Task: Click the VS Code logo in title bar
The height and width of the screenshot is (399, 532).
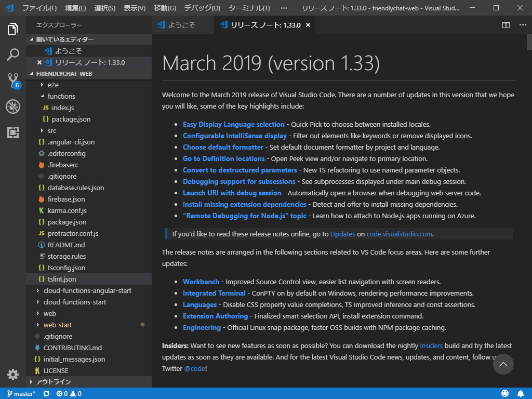Action: pos(10,8)
